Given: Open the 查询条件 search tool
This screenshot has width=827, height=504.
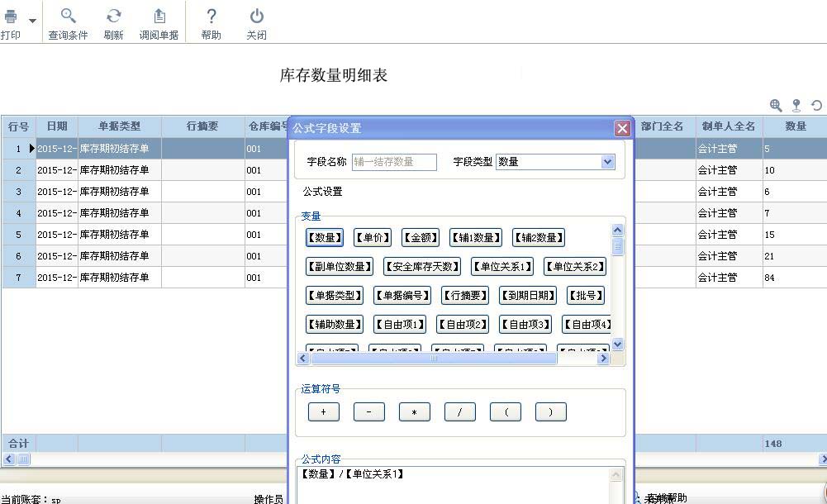Looking at the screenshot, I should tap(68, 17).
